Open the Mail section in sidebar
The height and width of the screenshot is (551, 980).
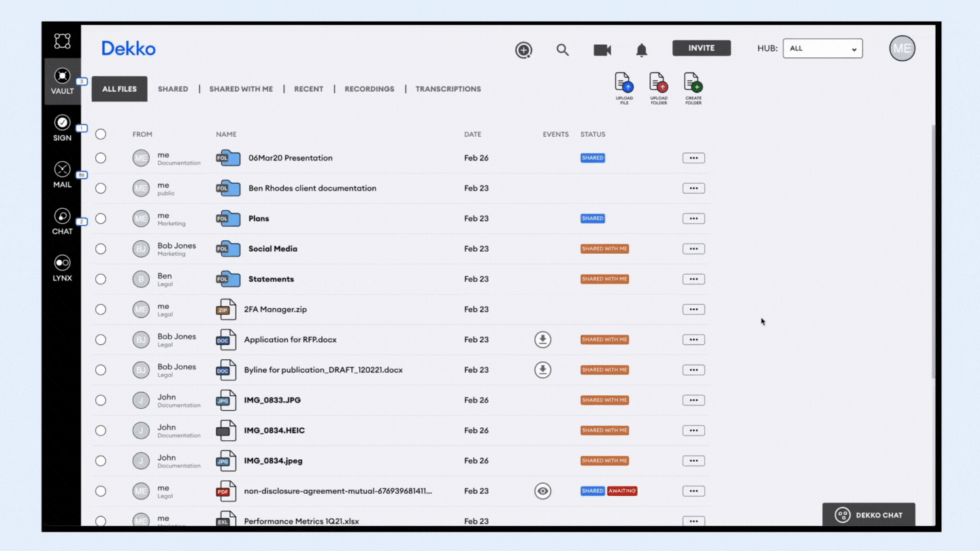62,175
